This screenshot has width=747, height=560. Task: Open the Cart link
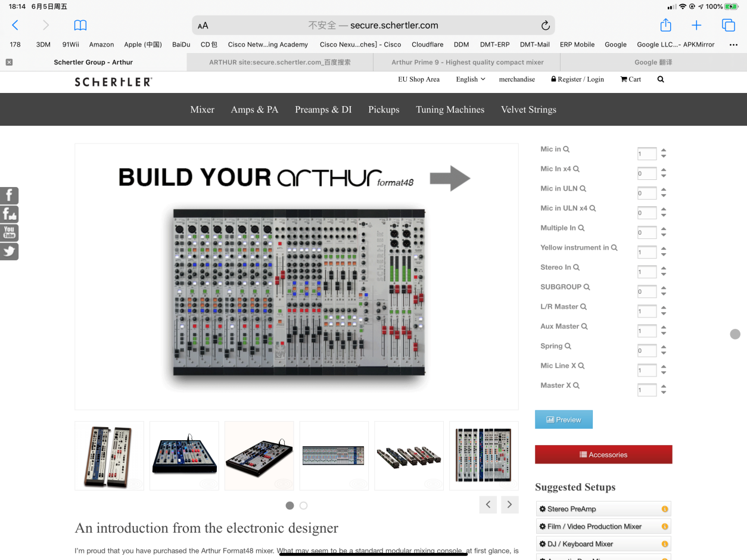pos(631,79)
